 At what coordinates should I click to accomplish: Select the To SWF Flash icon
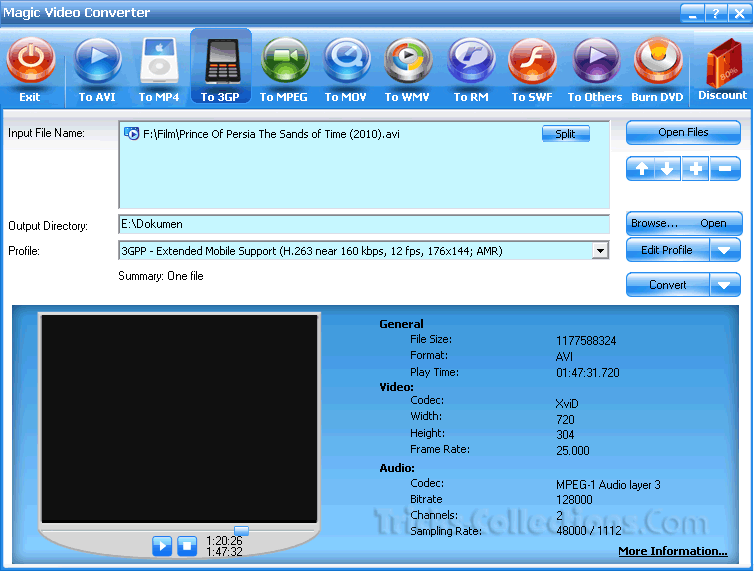point(532,62)
